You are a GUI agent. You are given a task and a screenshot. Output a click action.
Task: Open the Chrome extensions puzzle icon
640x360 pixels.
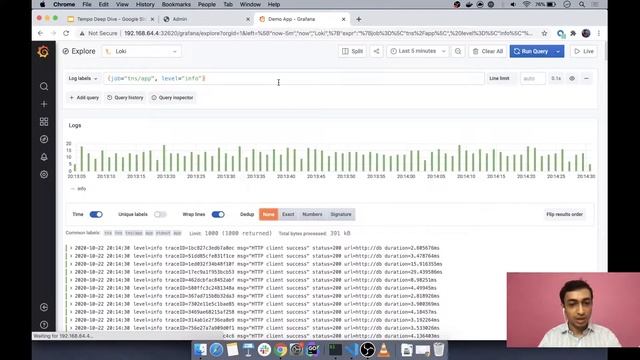pos(573,33)
